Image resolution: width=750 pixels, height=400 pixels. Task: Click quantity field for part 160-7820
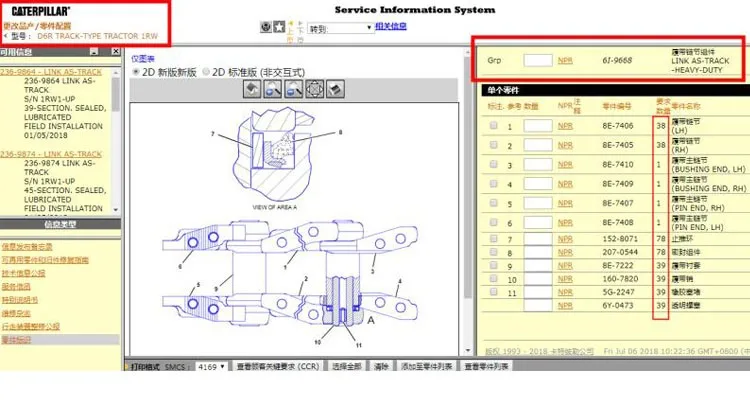coord(538,279)
